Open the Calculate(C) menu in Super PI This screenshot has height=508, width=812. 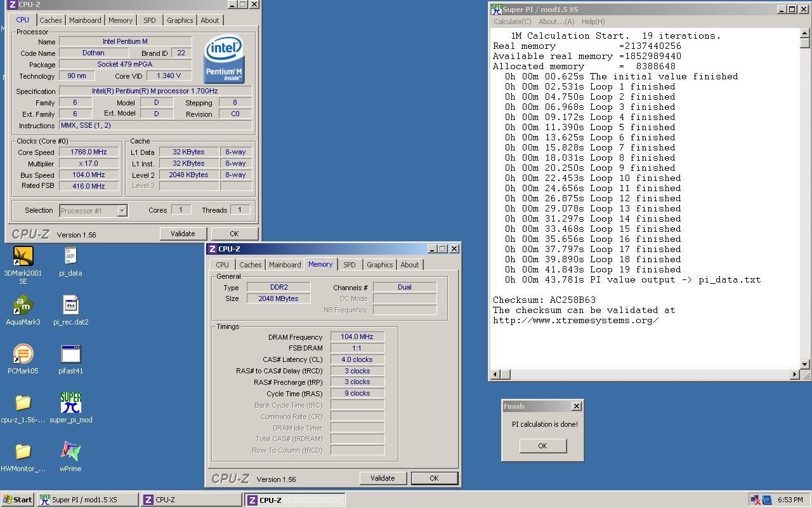pyautogui.click(x=513, y=22)
